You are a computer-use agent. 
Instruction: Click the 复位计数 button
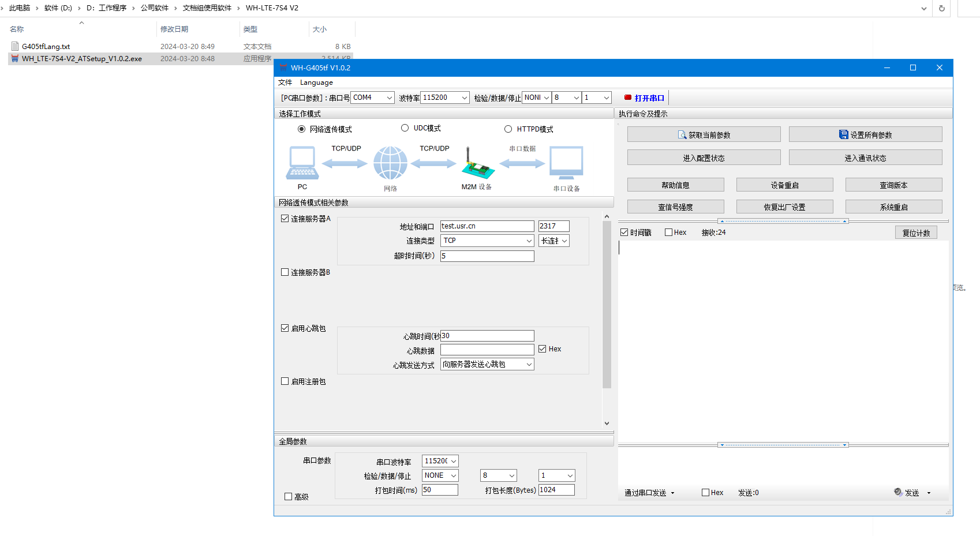[x=916, y=233]
